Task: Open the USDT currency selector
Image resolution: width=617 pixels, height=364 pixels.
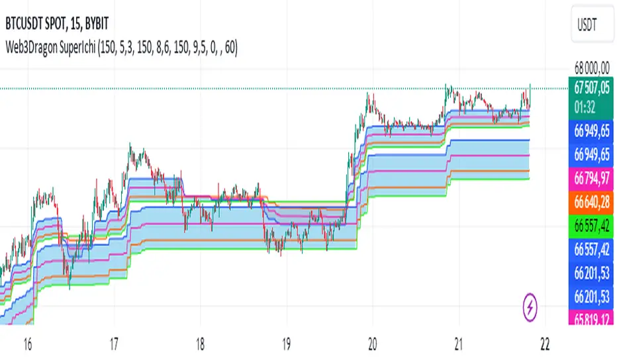Action: tap(592, 24)
